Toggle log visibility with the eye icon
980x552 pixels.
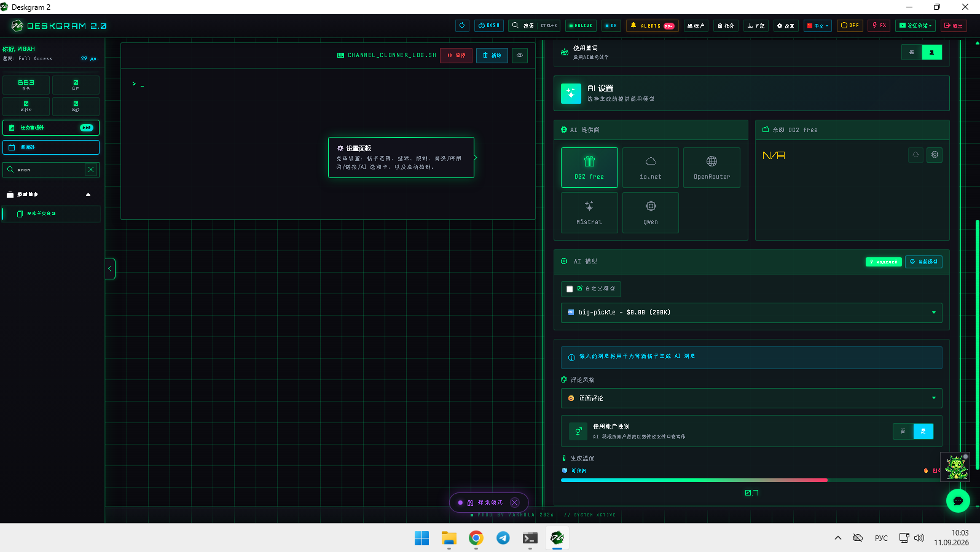520,55
